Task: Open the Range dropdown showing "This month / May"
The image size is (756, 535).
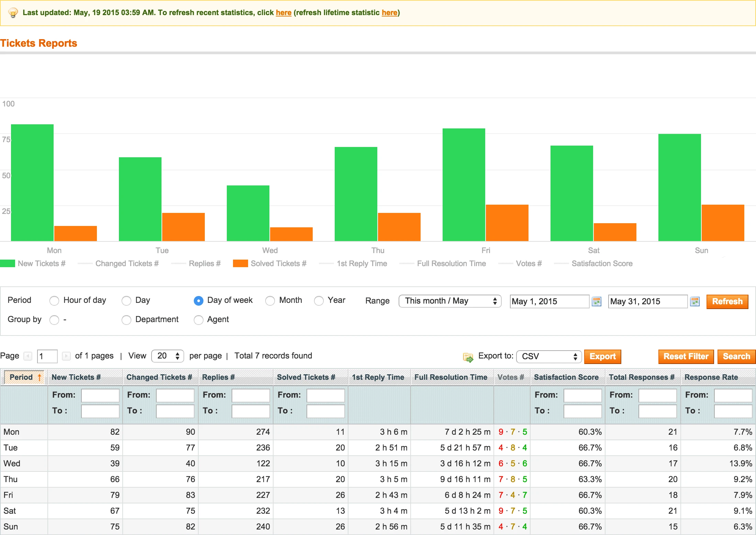Action: [x=450, y=301]
